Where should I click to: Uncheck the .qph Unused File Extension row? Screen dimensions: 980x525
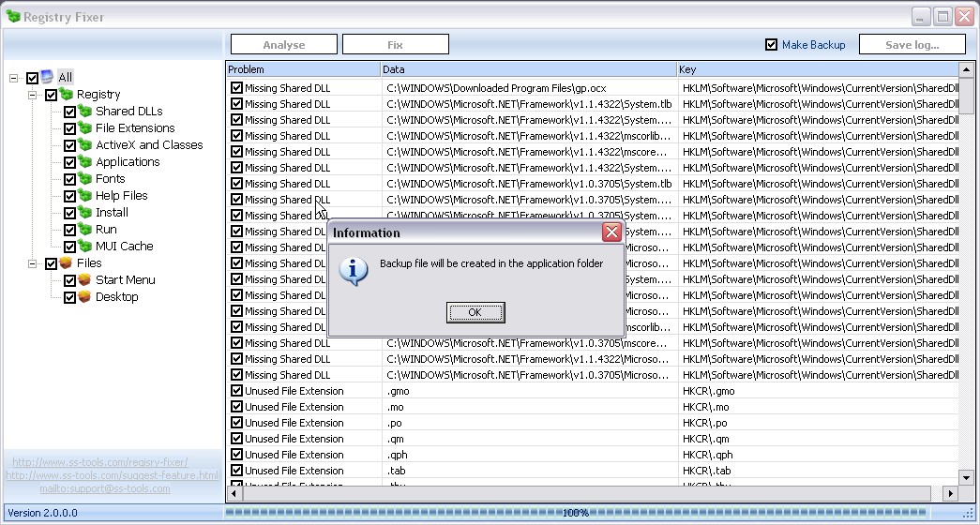237,455
